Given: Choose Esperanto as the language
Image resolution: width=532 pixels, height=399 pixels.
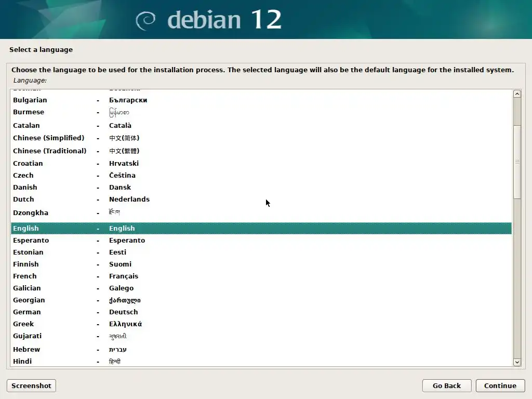Looking at the screenshot, I should click(261, 240).
